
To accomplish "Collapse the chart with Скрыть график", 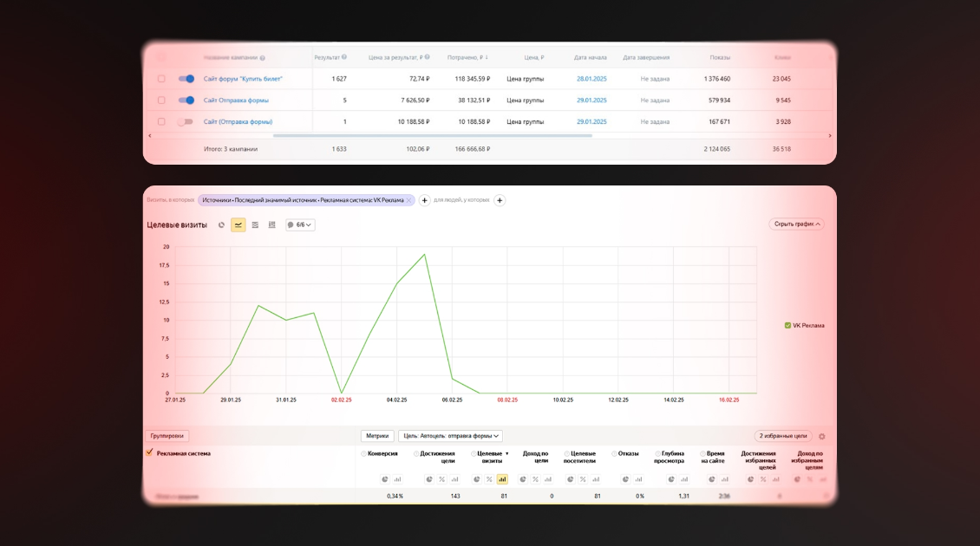I will coord(796,224).
